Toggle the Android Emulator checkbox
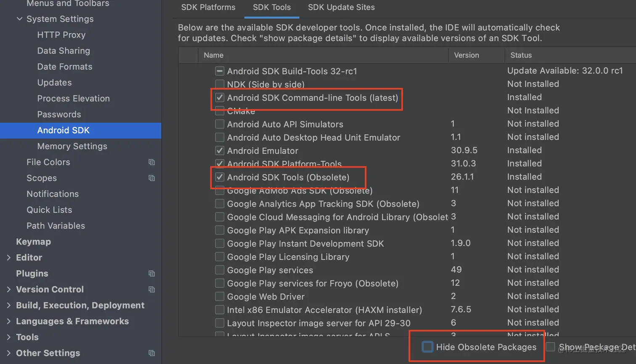636x364 pixels. 220,150
